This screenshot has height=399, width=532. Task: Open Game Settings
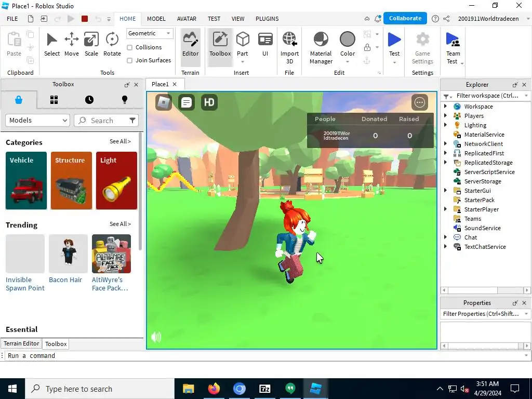pyautogui.click(x=422, y=47)
